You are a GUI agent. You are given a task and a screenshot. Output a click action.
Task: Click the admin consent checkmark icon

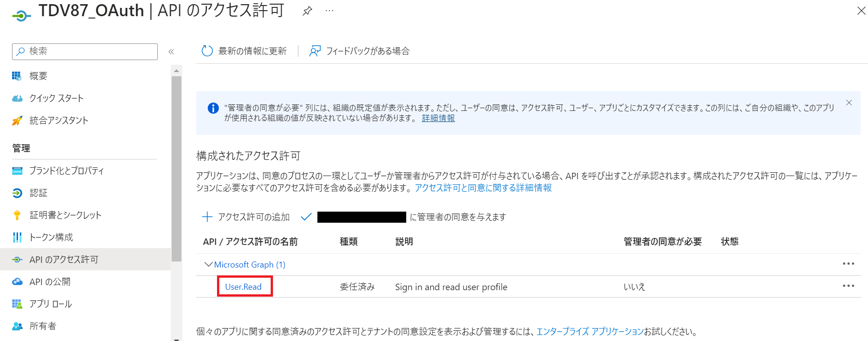click(306, 217)
